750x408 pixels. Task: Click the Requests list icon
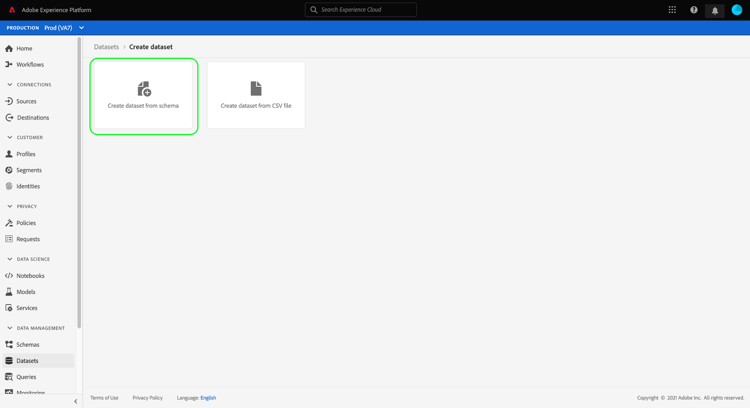point(9,239)
